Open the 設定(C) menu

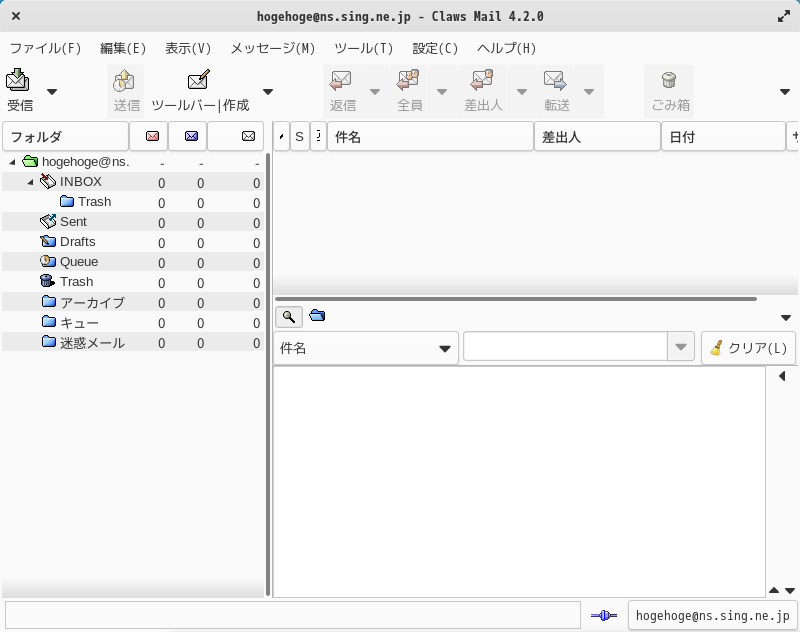coord(435,48)
